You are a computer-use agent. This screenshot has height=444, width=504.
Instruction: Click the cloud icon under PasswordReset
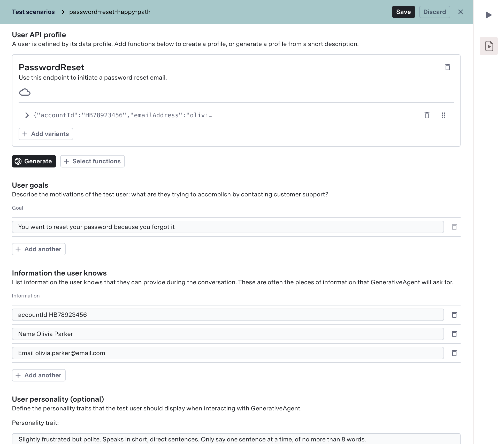25,92
